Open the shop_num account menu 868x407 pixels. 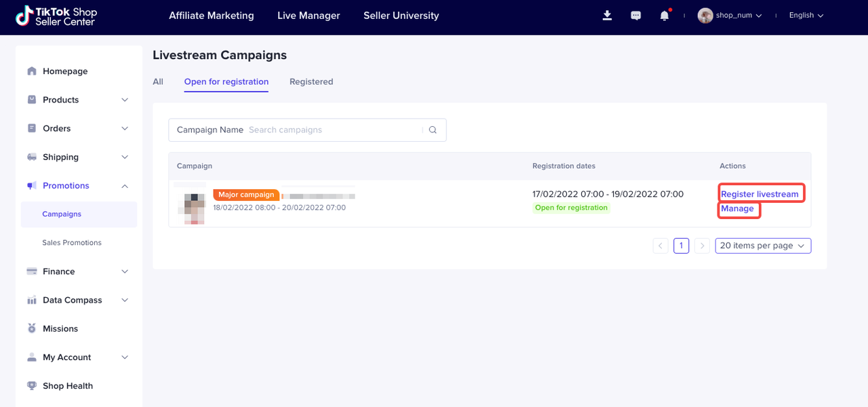[730, 16]
